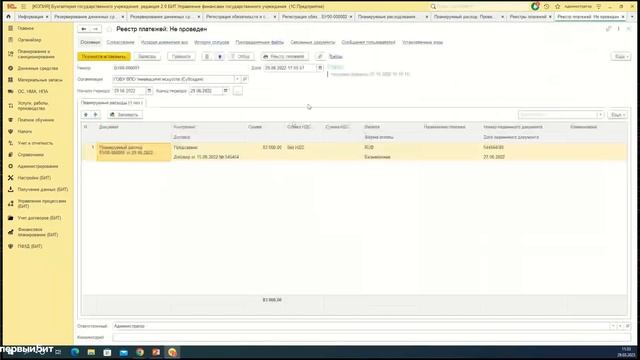This screenshot has height=360, width=640.
Task: Open the Платное обучение section
Action: (36, 120)
